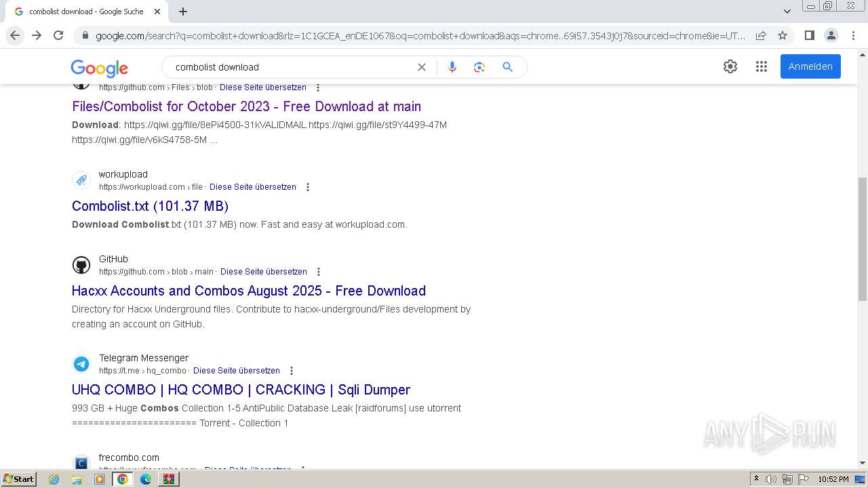Open more options for workupload result
The width and height of the screenshot is (868, 488).
[308, 187]
